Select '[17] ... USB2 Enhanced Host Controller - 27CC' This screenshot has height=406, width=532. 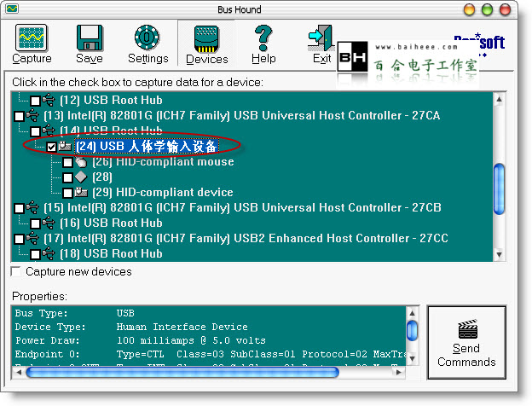point(246,238)
